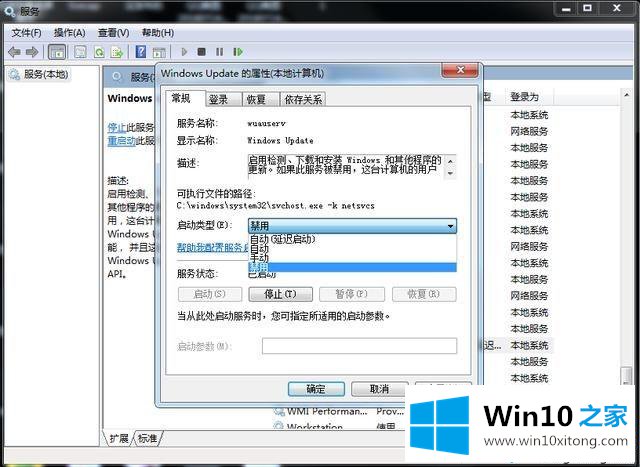Open the blue help icon
Image resolution: width=640 pixels, height=467 pixels.
coord(141,51)
